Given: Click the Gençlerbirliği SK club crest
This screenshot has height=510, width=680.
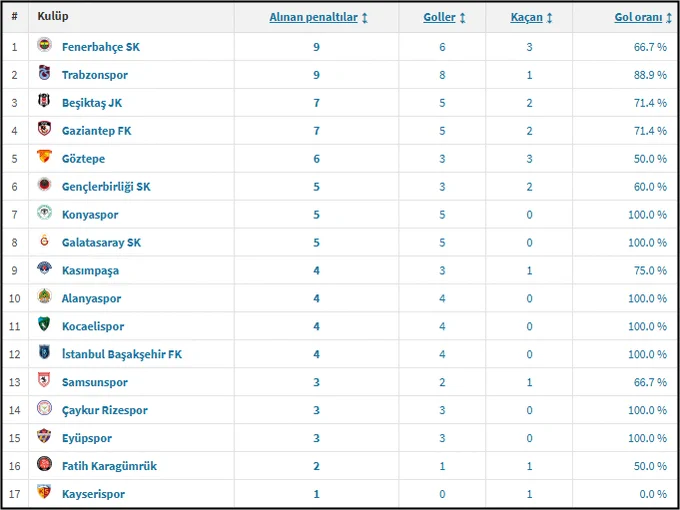Looking at the screenshot, I should 44,184.
